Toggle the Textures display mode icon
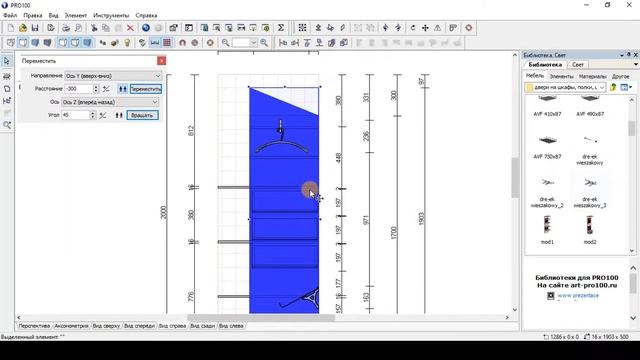Viewport: 640px width, 360px height. [x=47, y=42]
